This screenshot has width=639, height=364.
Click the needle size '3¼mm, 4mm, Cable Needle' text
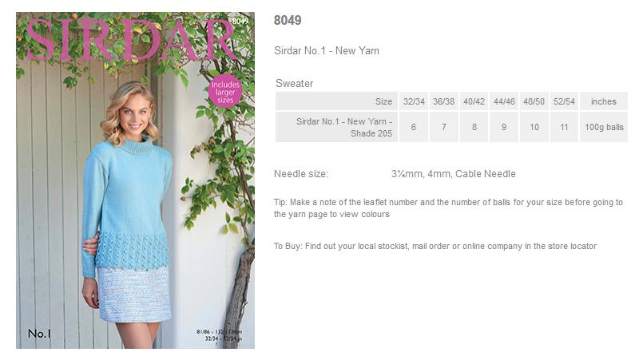tap(453, 174)
